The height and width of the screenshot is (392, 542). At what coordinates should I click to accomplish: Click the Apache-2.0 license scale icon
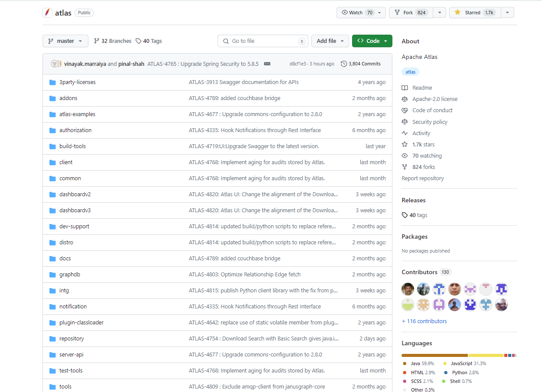405,99
